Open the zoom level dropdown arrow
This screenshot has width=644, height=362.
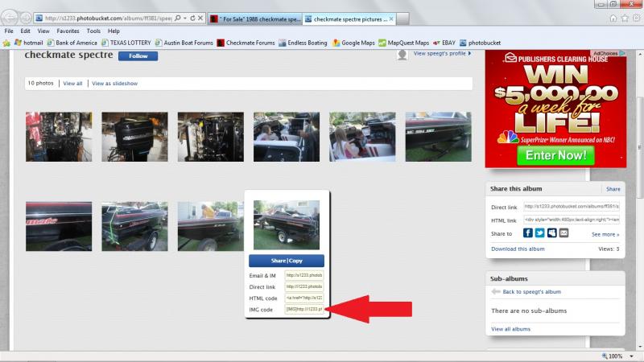coord(631,356)
